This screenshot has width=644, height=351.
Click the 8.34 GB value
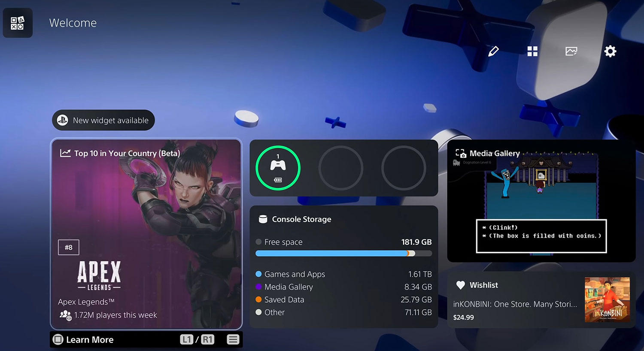[x=418, y=287]
